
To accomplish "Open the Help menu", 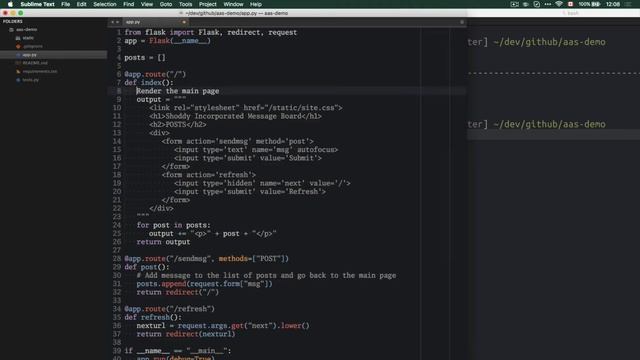I will [256, 4].
